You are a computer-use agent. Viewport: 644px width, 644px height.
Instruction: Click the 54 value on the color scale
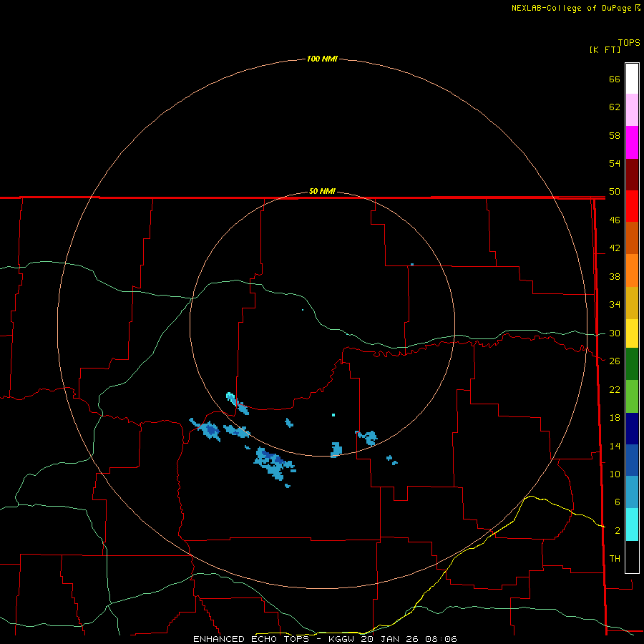(615, 163)
